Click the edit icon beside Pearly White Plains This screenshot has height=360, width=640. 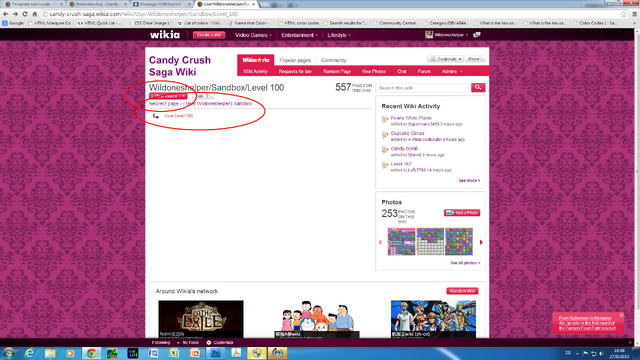(x=384, y=119)
